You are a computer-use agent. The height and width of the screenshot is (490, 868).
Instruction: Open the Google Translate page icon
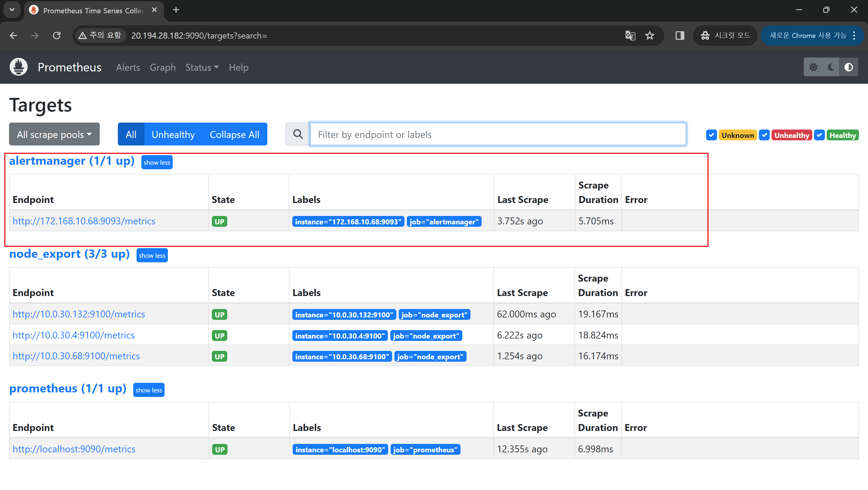630,35
